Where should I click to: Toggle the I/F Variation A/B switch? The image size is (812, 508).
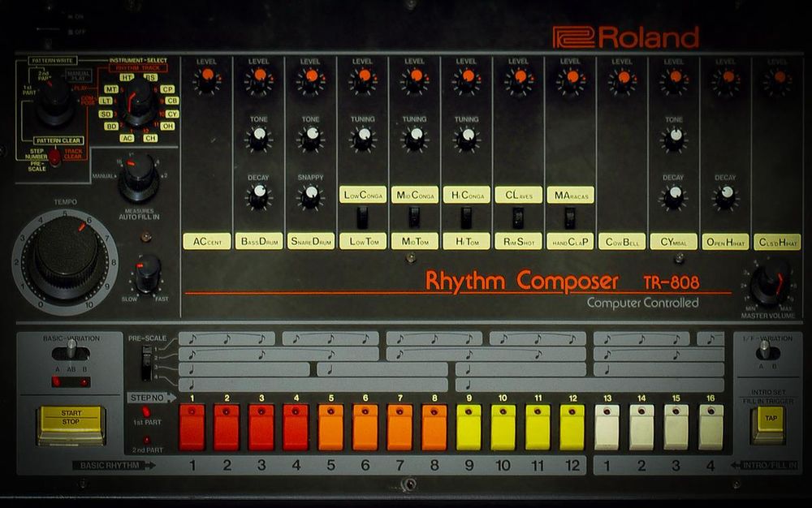point(767,351)
